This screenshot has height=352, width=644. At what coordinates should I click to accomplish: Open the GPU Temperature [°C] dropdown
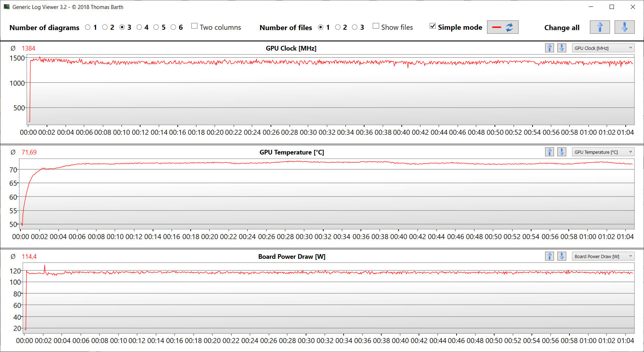tap(603, 152)
